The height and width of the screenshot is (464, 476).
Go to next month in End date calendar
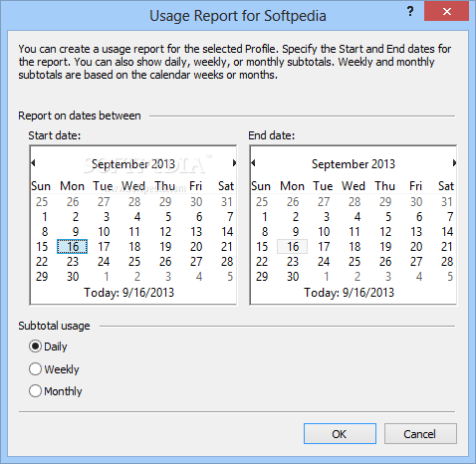coord(454,162)
